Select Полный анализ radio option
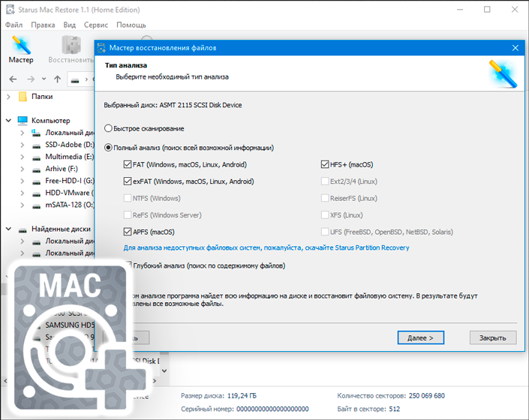 click(108, 148)
